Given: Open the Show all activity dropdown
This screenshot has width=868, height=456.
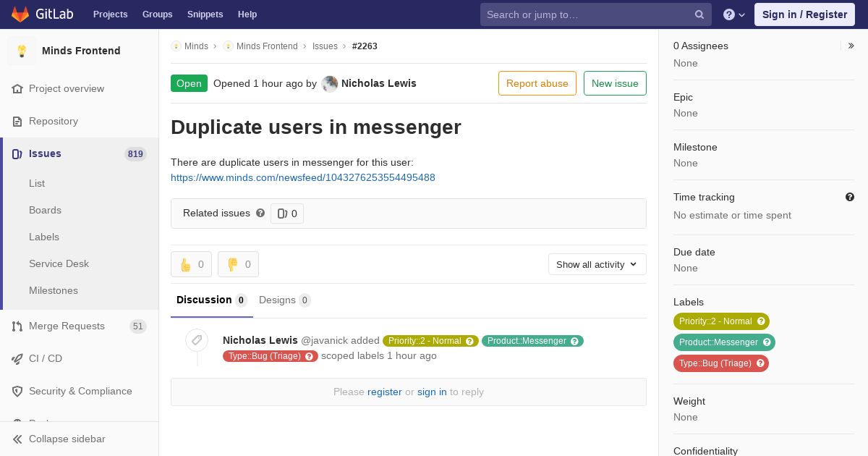Looking at the screenshot, I should (597, 264).
